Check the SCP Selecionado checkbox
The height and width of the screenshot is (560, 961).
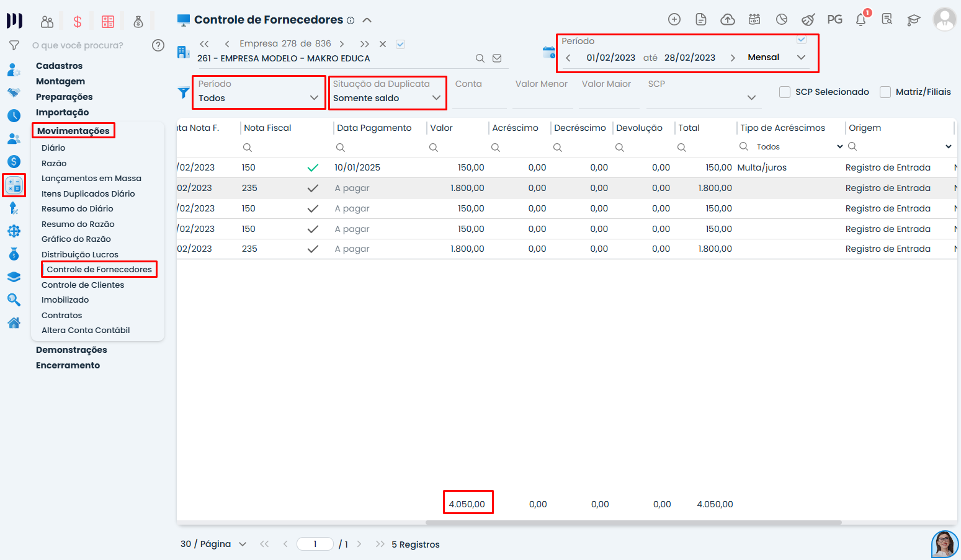[x=785, y=92]
